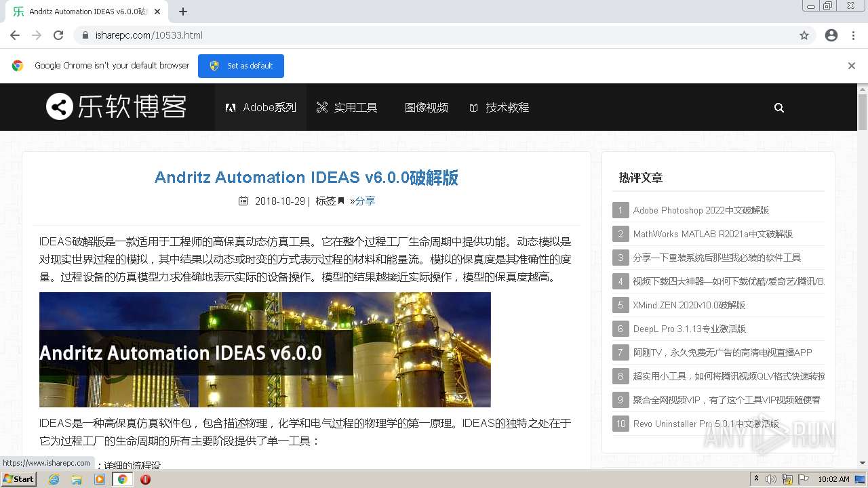This screenshot has height=488, width=868.
Task: Open XMind:ZEN 2020v10.0破解版 article
Action: point(689,305)
